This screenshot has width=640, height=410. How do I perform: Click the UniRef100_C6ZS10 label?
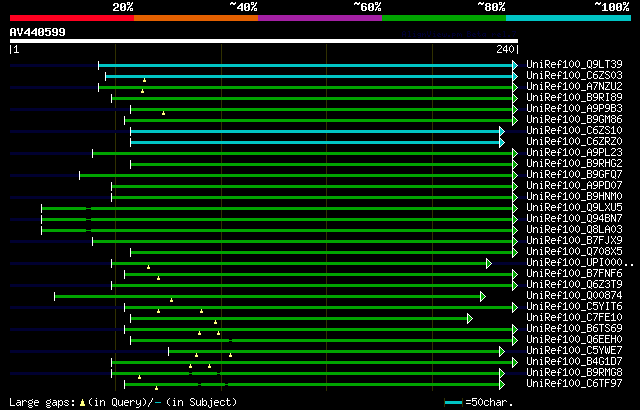pos(574,130)
